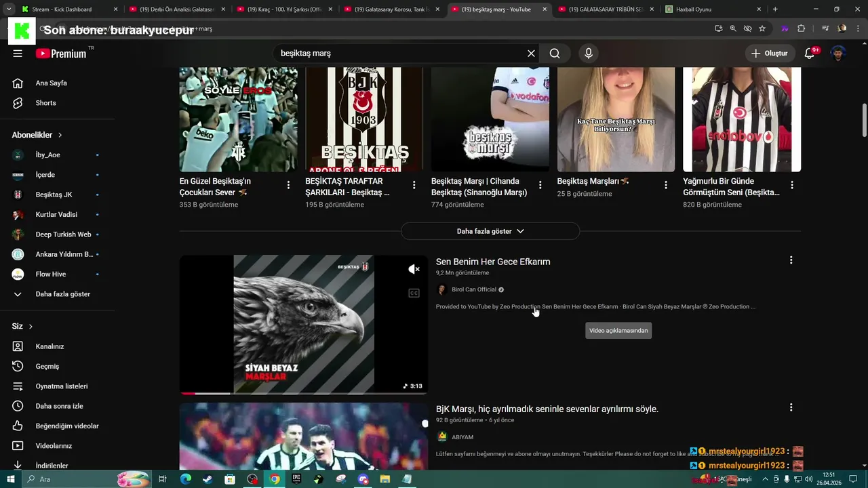
Task: Play the Siyah Beyaz Marşlar eagle thumbnail
Action: tap(303, 324)
